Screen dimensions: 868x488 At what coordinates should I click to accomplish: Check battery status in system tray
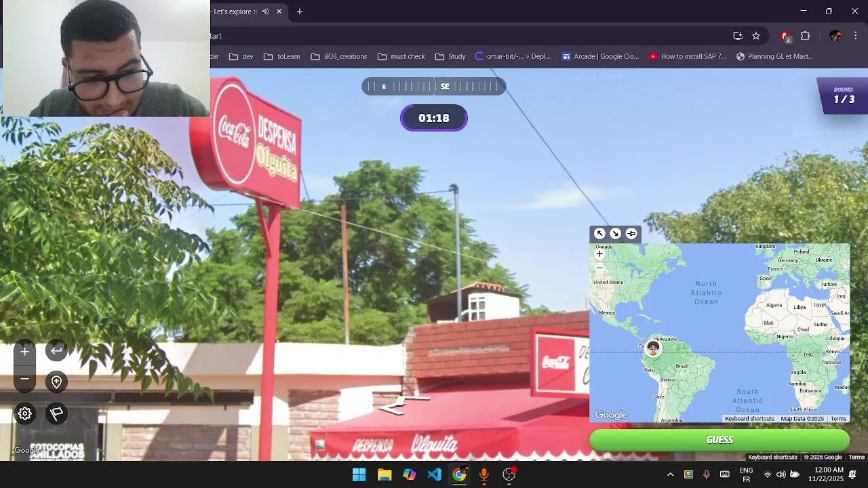point(794,474)
